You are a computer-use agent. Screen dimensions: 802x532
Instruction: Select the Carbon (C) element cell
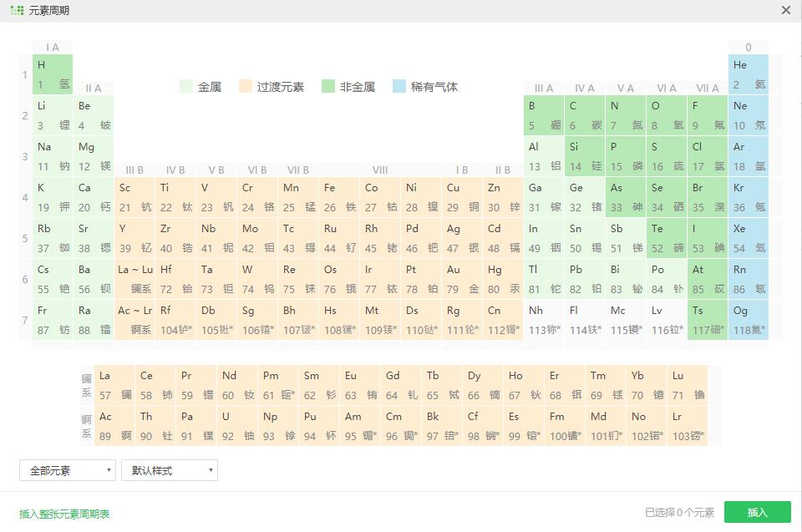585,115
